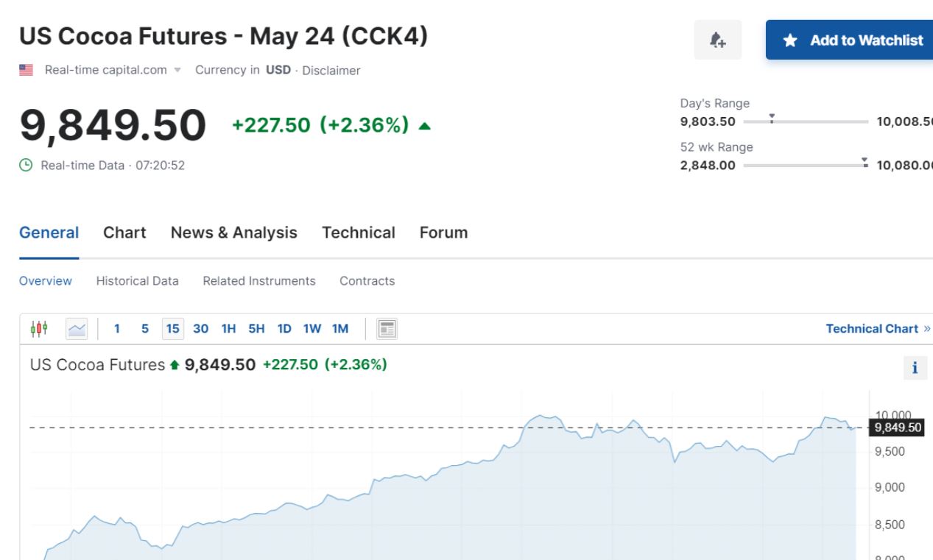Click the Day's Range slider marker
933x560 pixels.
[x=771, y=118]
